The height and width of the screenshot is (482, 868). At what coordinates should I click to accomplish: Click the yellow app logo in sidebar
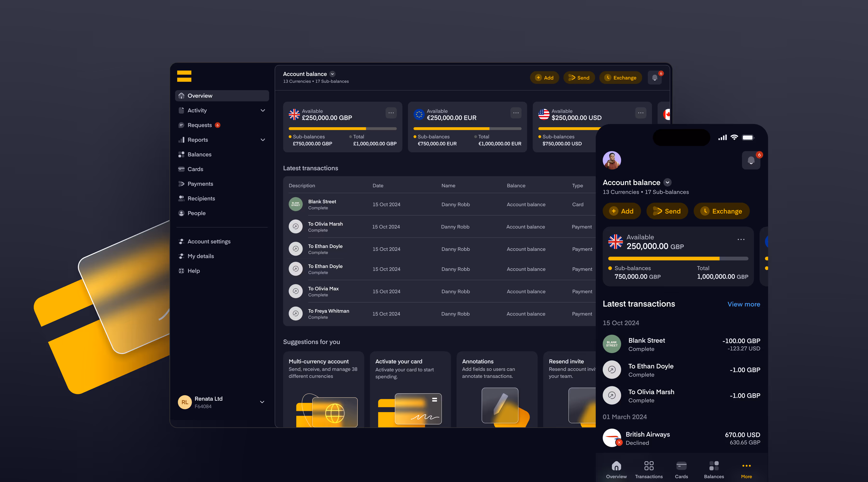(184, 76)
